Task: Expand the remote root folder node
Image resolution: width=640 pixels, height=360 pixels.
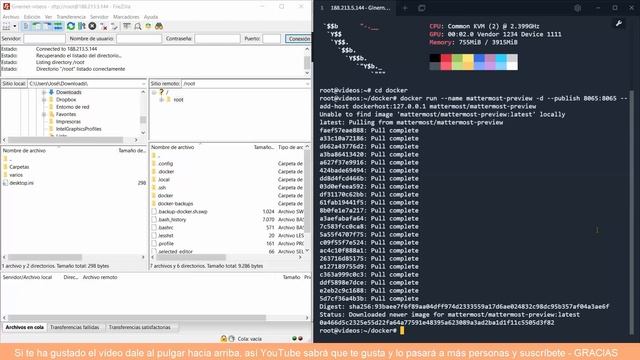Action: 161,100
